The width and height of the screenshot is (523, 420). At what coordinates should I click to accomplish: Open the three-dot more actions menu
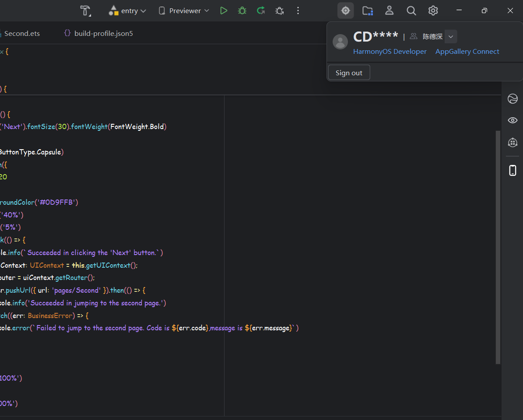coord(298,10)
